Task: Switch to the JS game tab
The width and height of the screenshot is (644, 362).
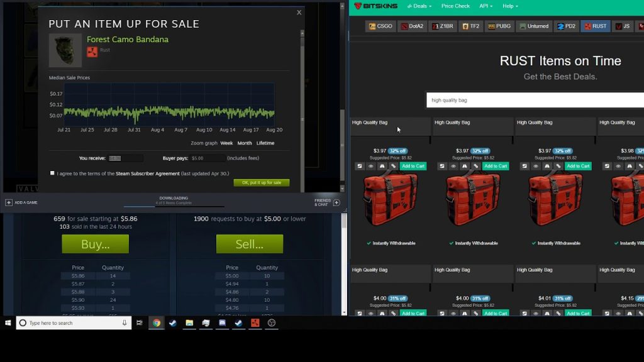Action: 623,26
